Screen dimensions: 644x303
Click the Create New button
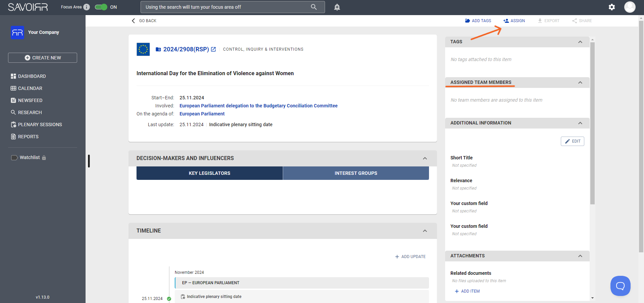43,58
